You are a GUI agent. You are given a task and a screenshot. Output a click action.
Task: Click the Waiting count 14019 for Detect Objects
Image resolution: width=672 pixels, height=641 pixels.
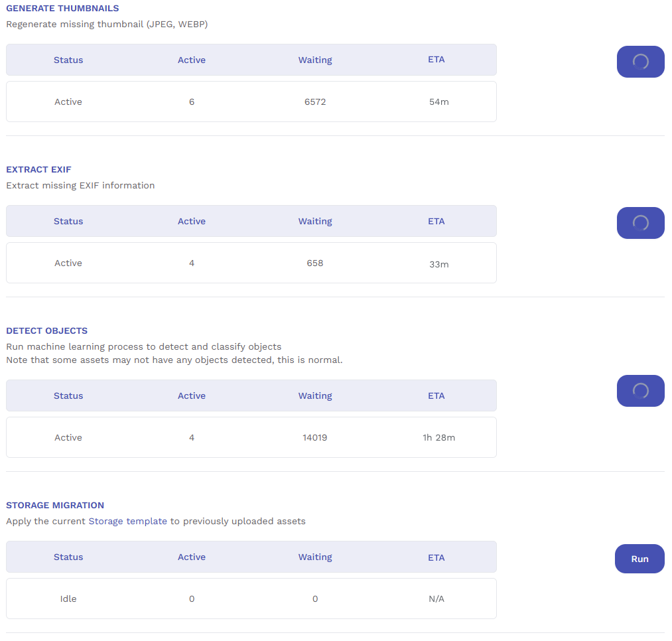[315, 437]
